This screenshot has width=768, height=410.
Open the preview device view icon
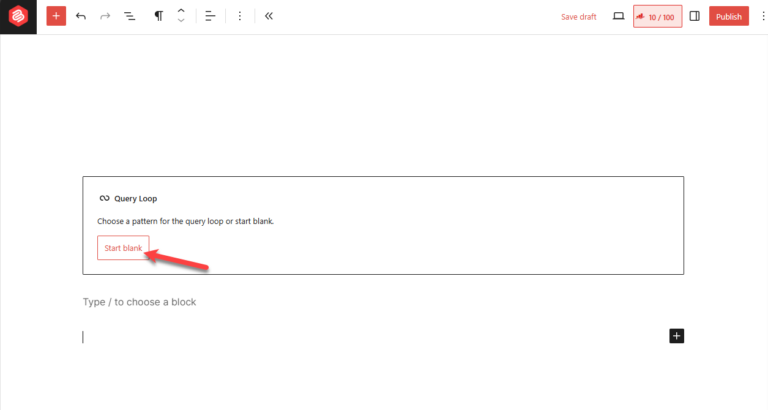click(x=618, y=17)
